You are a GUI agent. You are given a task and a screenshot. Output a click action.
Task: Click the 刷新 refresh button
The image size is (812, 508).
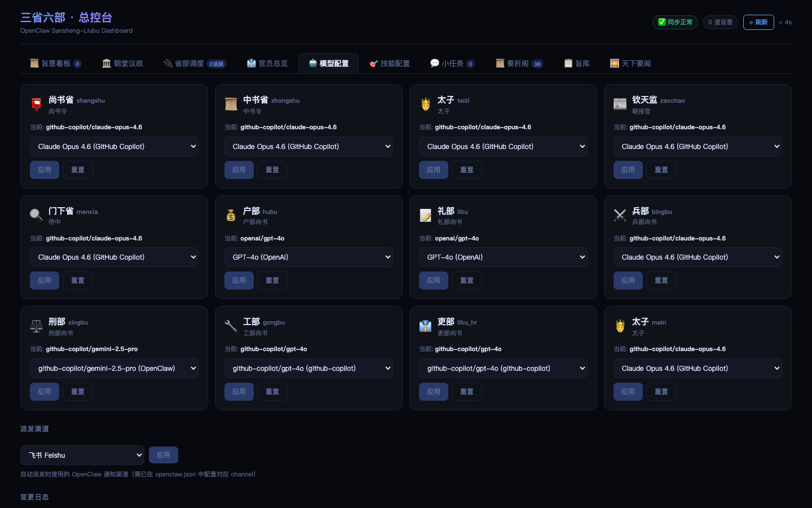[758, 22]
